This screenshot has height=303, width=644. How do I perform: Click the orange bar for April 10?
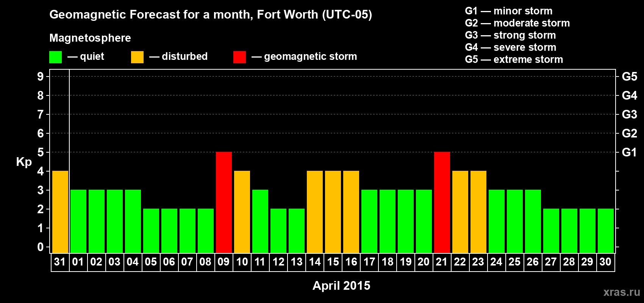[x=242, y=212]
